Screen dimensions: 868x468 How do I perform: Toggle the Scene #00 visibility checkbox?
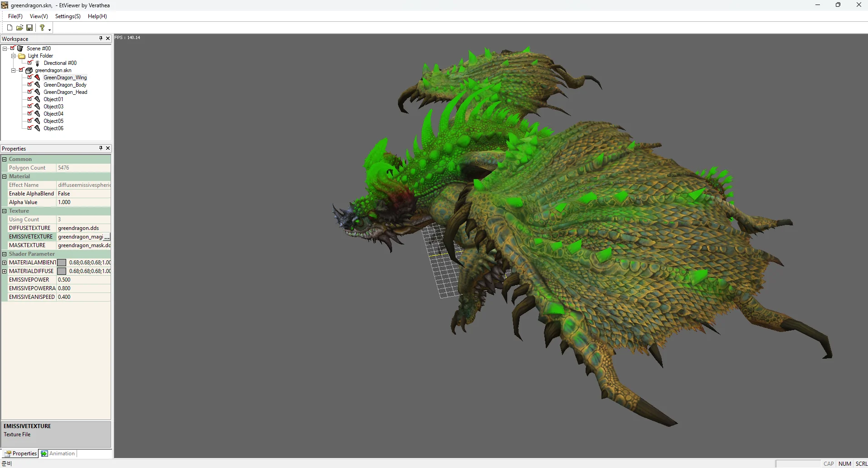(x=13, y=48)
